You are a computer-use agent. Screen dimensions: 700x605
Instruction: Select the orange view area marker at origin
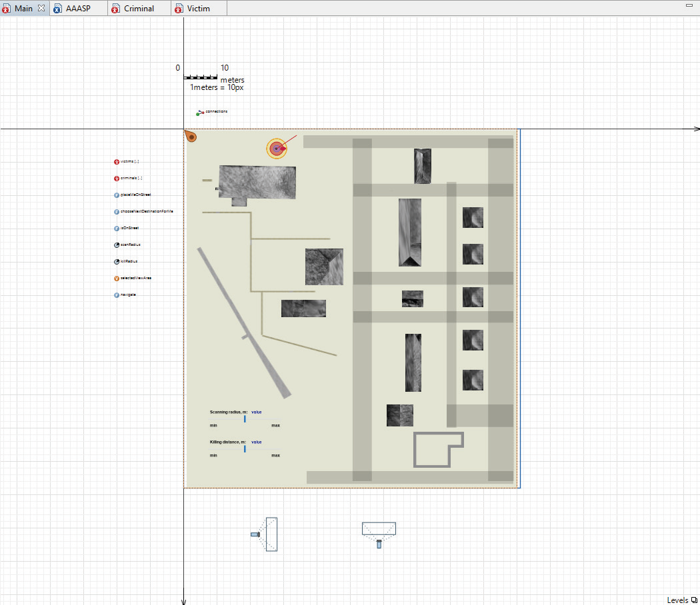tap(191, 137)
